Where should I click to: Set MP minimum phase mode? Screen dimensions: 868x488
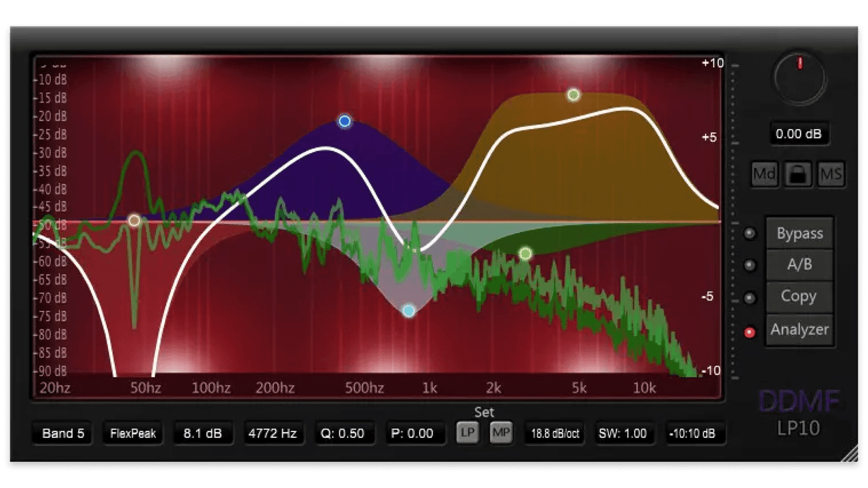tap(501, 433)
